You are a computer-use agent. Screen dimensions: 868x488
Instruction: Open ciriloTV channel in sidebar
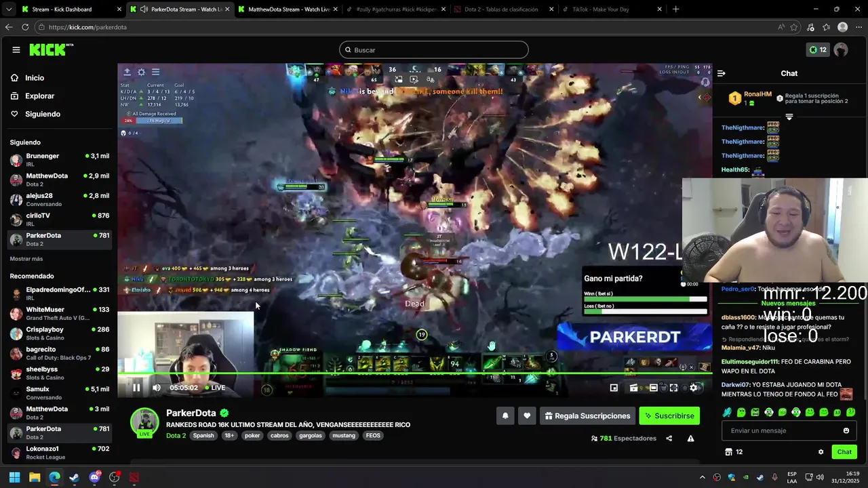click(60, 219)
